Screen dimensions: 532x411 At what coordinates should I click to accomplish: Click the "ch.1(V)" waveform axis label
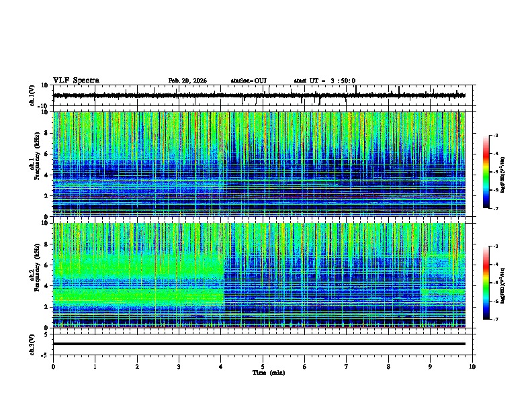coord(32,95)
